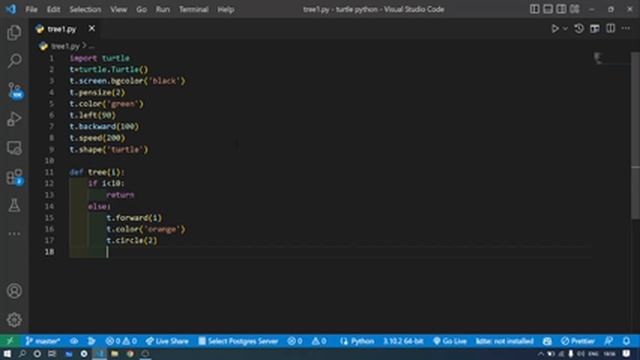This screenshot has width=640, height=360.
Task: Select the tree1.py editor tab
Action: (x=61, y=29)
